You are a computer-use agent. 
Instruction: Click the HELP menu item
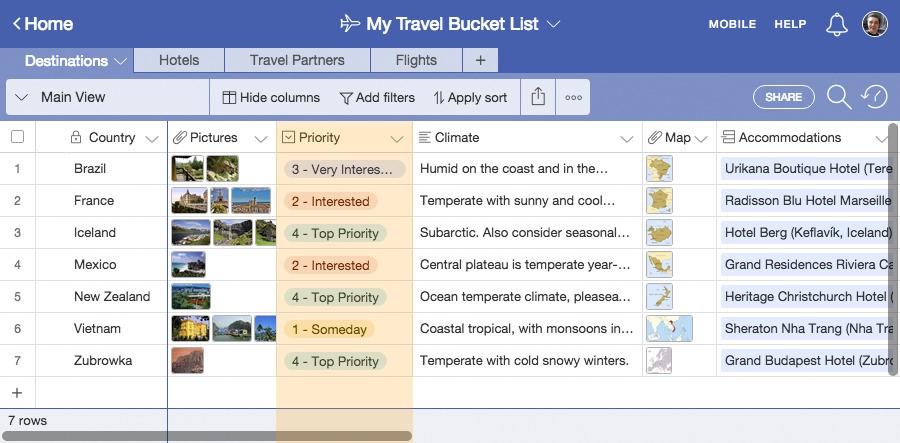pyautogui.click(x=790, y=24)
